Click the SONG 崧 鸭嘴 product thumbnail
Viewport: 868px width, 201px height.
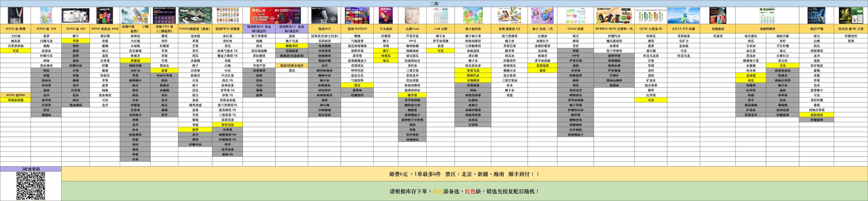tap(15, 16)
